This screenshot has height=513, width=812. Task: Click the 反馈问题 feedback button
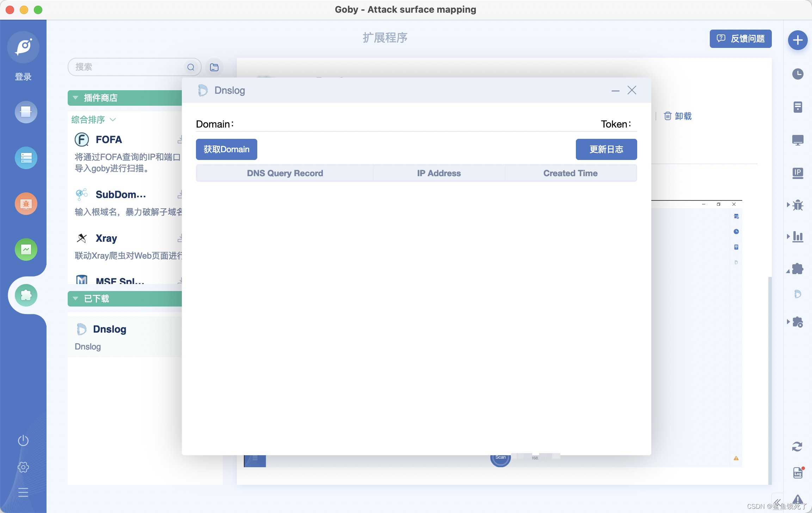tap(740, 39)
